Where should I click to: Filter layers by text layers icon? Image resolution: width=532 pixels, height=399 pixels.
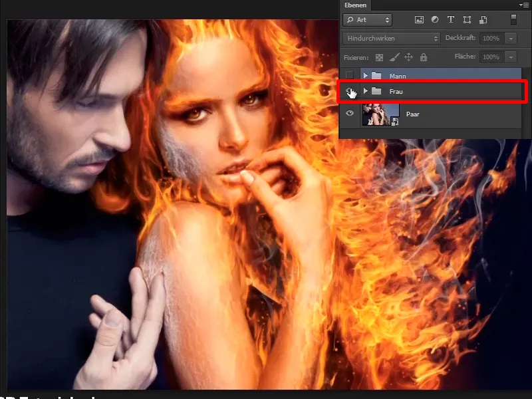point(451,20)
